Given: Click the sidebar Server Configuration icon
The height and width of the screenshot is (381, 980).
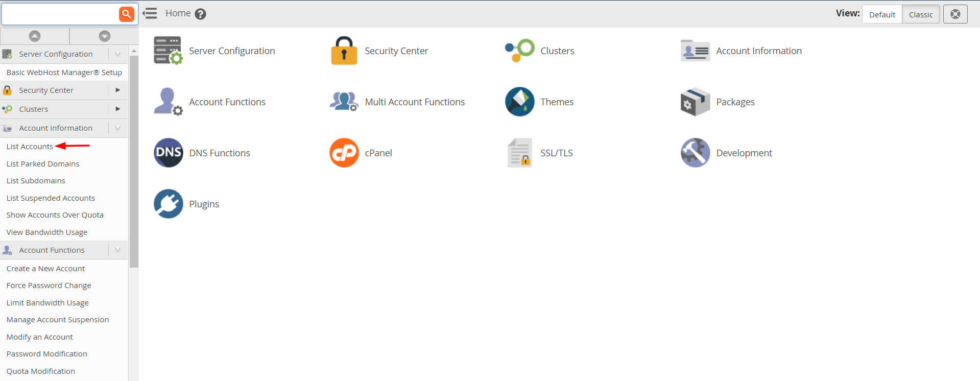Looking at the screenshot, I should point(7,54).
